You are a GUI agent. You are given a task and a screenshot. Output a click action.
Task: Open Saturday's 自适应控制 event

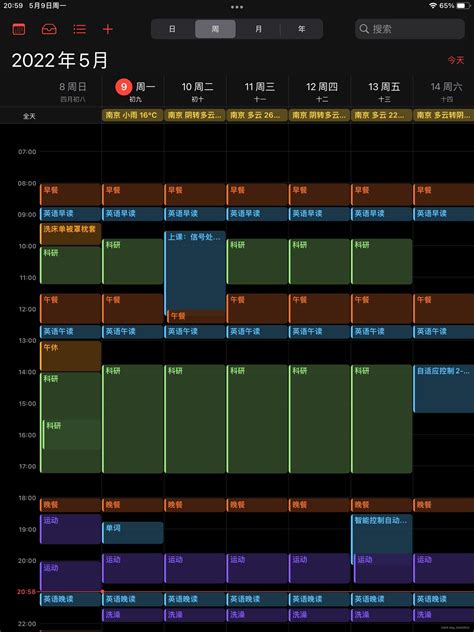[x=443, y=389]
